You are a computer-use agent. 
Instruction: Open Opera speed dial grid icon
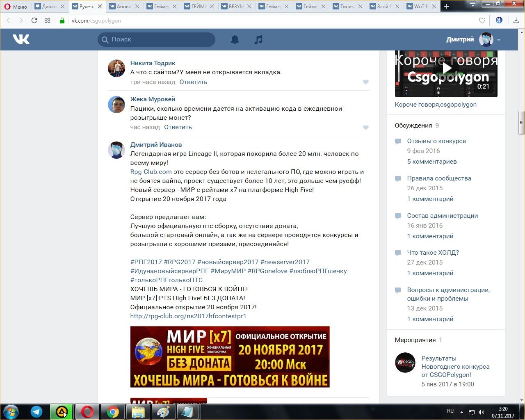point(47,21)
